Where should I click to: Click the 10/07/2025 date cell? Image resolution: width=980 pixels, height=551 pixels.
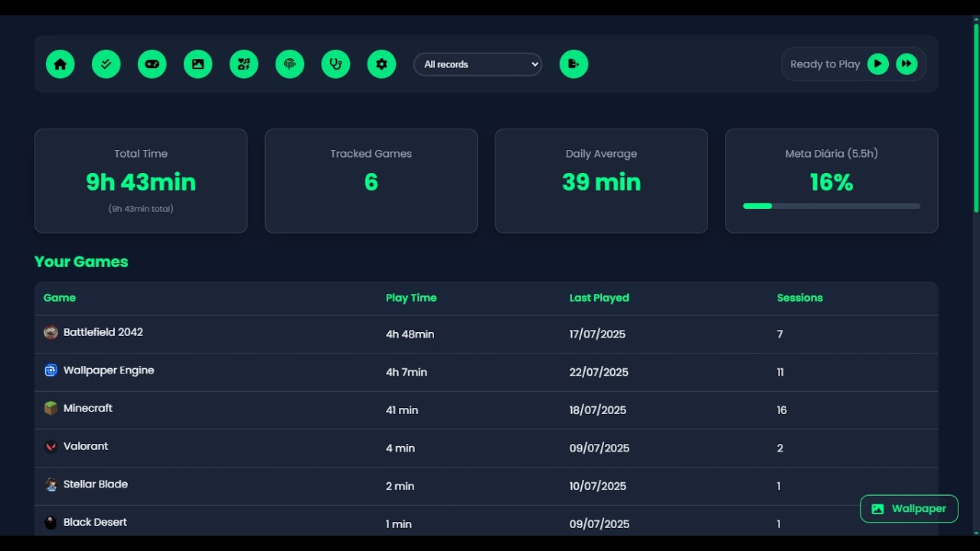(598, 486)
